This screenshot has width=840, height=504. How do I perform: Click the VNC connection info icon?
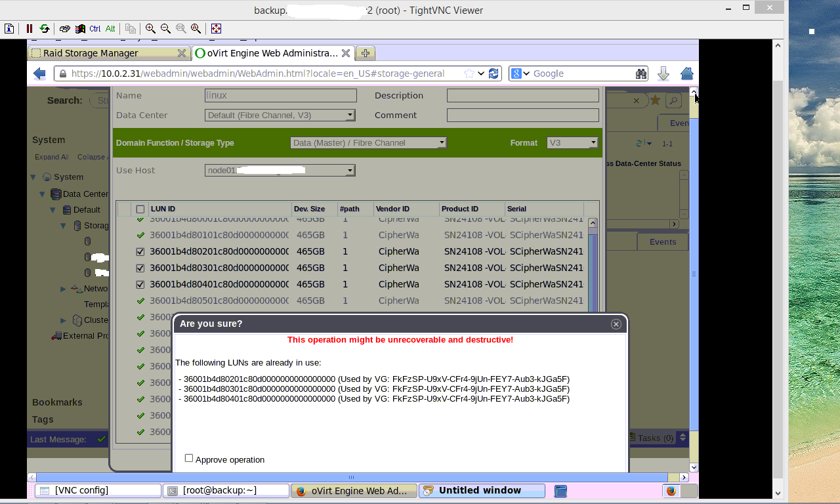9,29
